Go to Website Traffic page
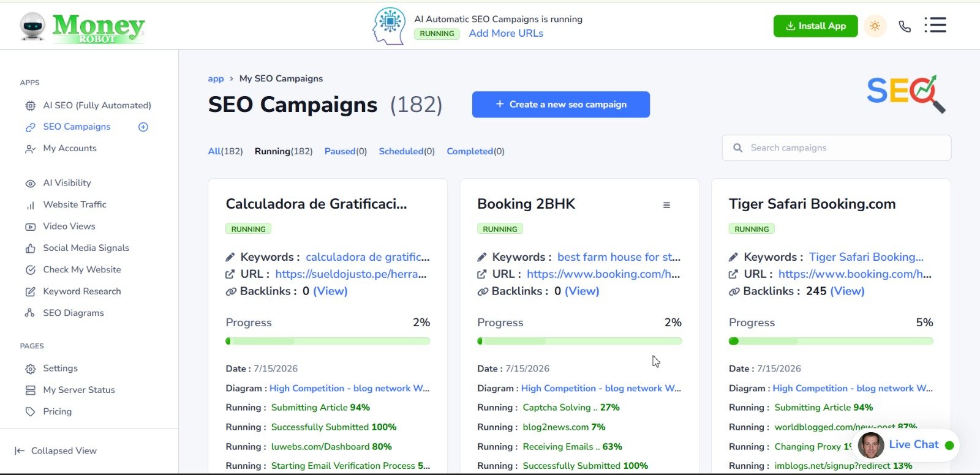This screenshot has width=980, height=475. (x=75, y=204)
